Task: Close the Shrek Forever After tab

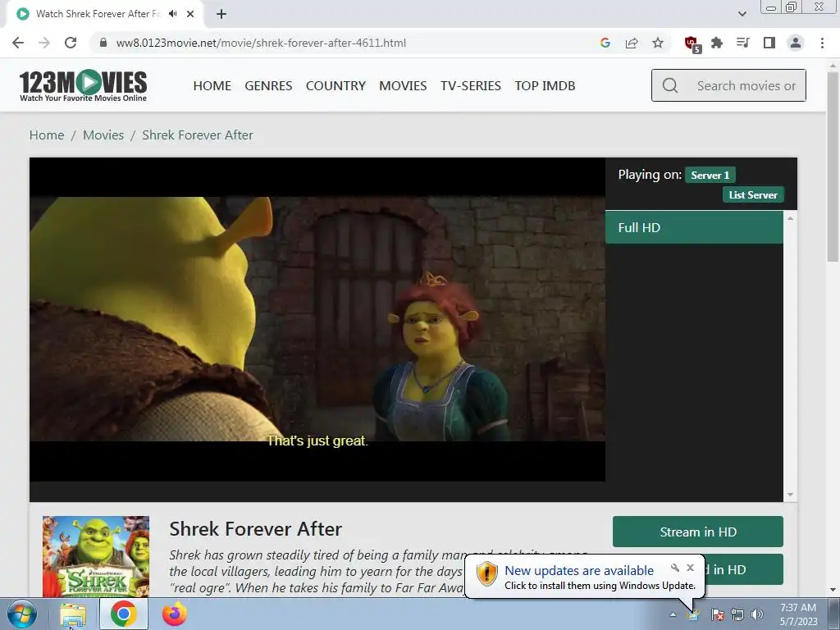Action: tap(190, 14)
